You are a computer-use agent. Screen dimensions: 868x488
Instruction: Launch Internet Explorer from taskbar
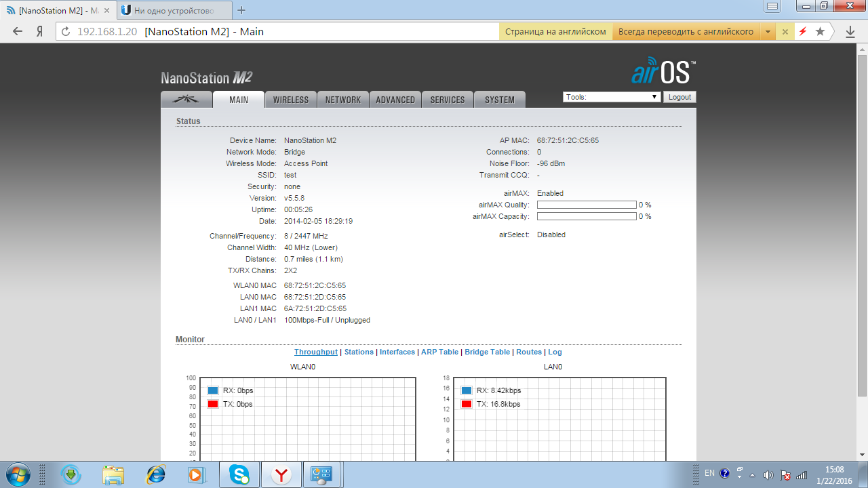click(155, 474)
